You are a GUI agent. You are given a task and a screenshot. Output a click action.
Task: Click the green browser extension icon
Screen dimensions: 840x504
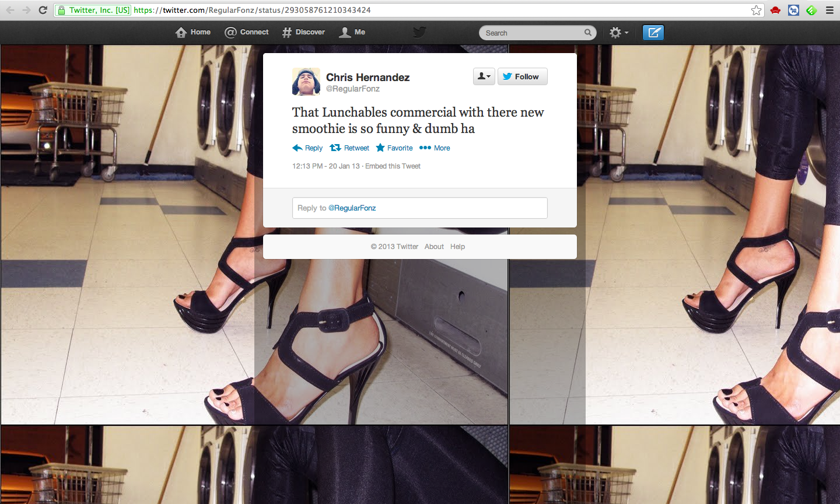pyautogui.click(x=811, y=10)
